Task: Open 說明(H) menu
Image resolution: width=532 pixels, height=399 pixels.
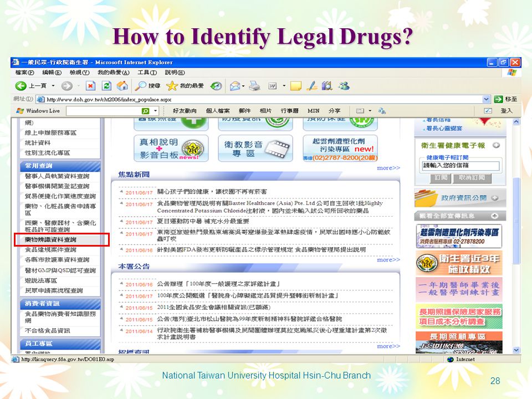Action: (x=175, y=73)
